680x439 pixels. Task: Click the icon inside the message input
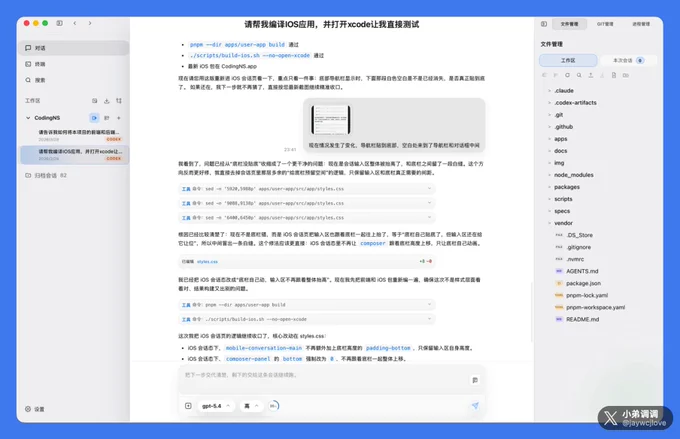[x=475, y=380]
